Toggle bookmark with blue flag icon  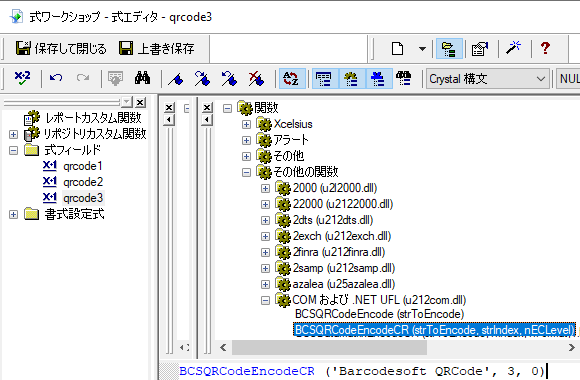pos(176,78)
